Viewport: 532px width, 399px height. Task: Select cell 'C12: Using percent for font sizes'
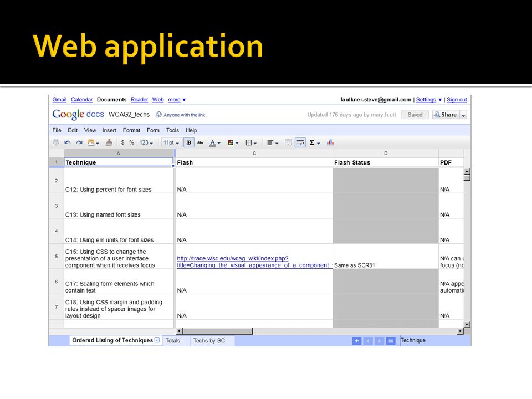tap(119, 181)
